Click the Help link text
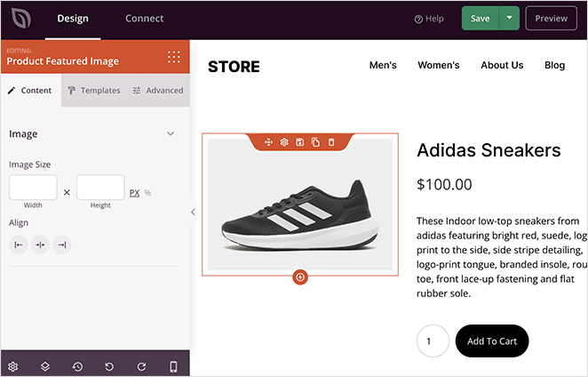The image size is (588, 377). click(x=434, y=19)
